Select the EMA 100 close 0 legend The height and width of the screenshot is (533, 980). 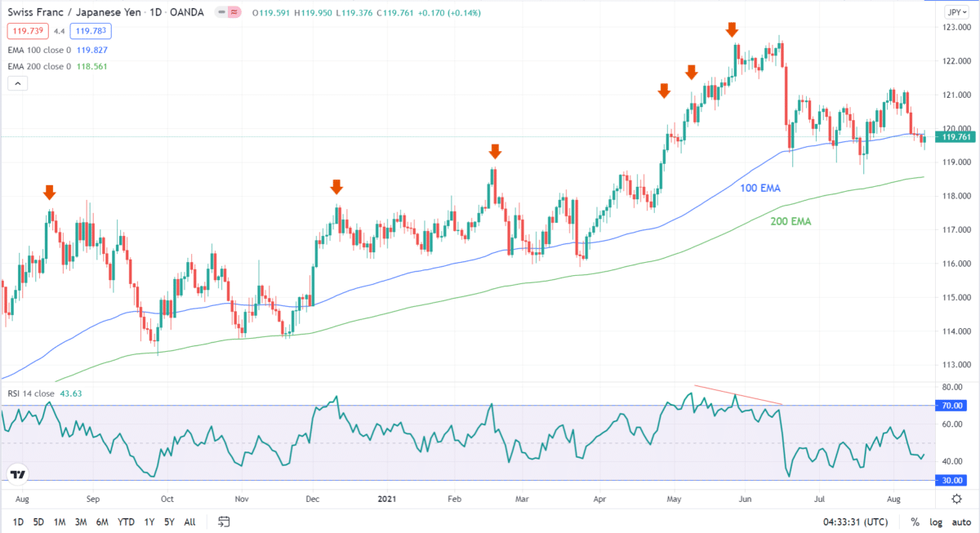(x=39, y=49)
